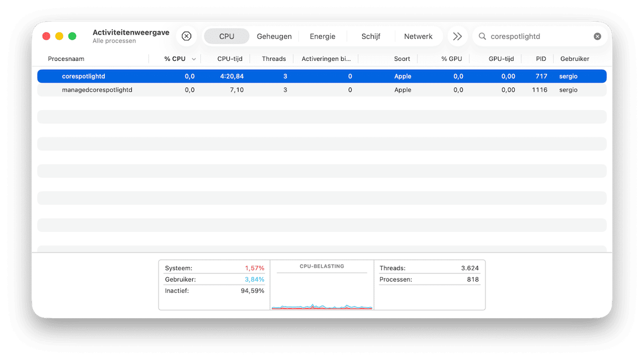This screenshot has height=360, width=644.
Task: Open the Schijf tab
Action: (371, 36)
